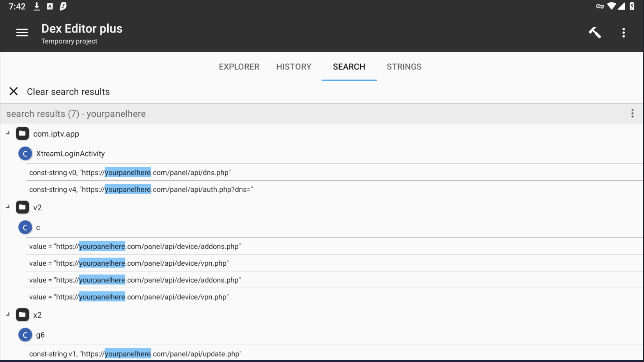Tap the build hammer icon

click(595, 32)
